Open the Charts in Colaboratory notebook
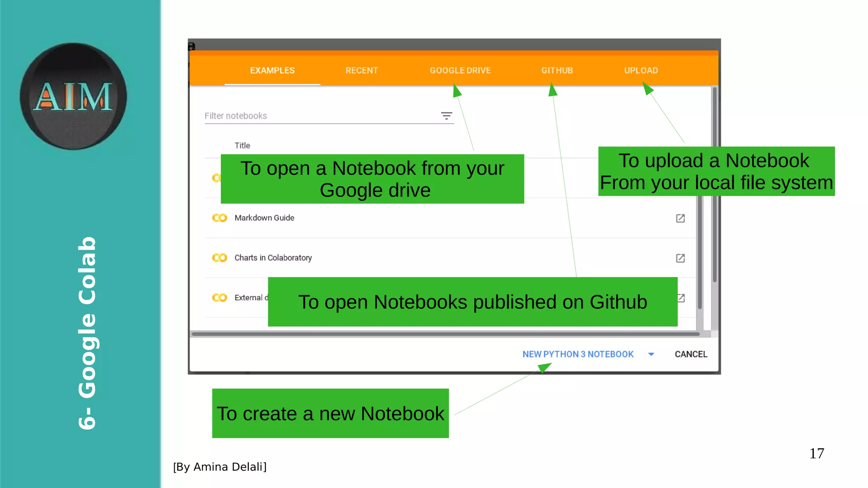 (x=273, y=258)
